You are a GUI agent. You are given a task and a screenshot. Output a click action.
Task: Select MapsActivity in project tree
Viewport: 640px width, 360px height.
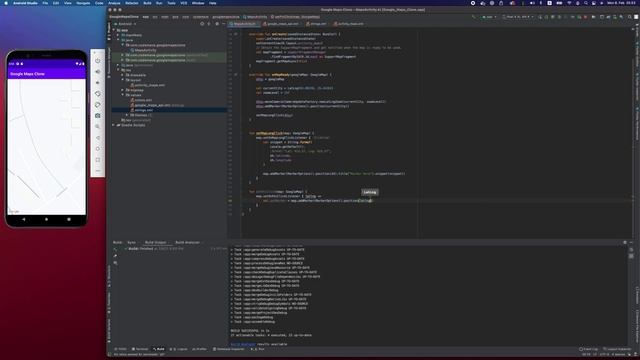(x=145, y=50)
